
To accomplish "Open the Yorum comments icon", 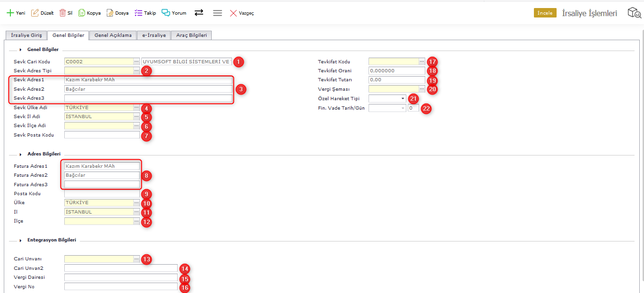I will [166, 13].
